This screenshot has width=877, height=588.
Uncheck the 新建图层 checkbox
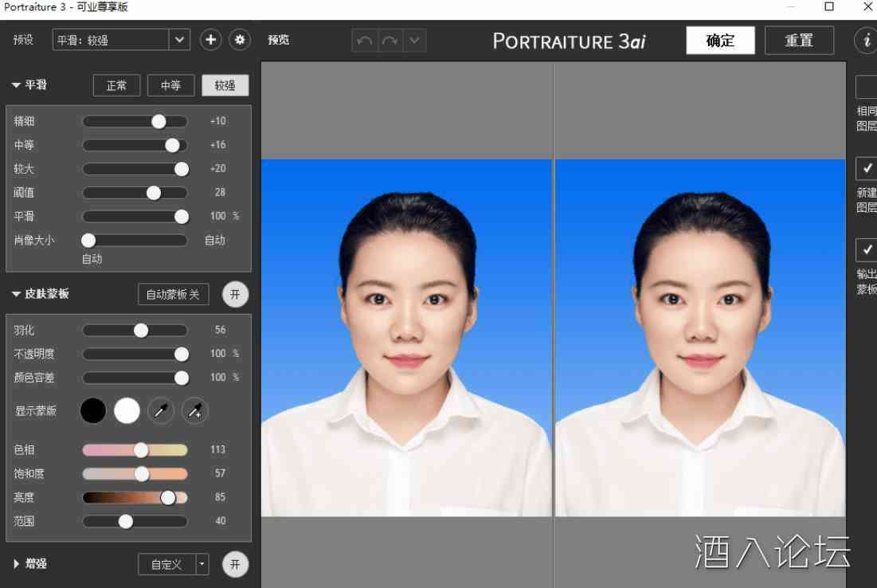867,168
